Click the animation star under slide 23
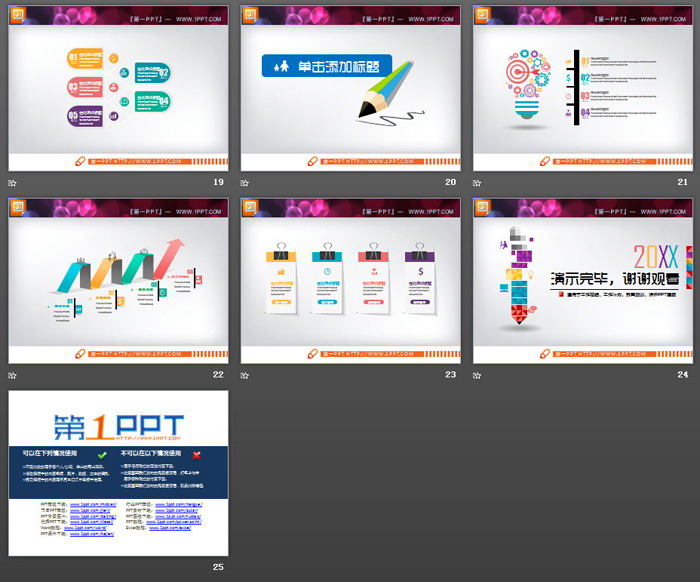 pos(245,375)
